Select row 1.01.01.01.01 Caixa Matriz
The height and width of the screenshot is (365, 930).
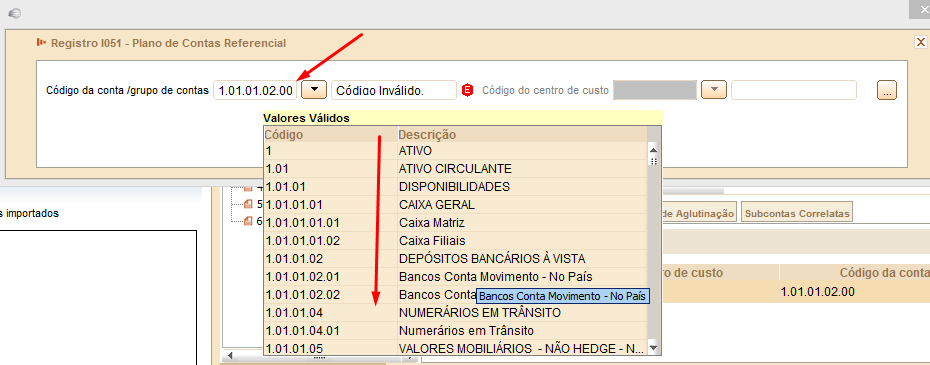[456, 223]
